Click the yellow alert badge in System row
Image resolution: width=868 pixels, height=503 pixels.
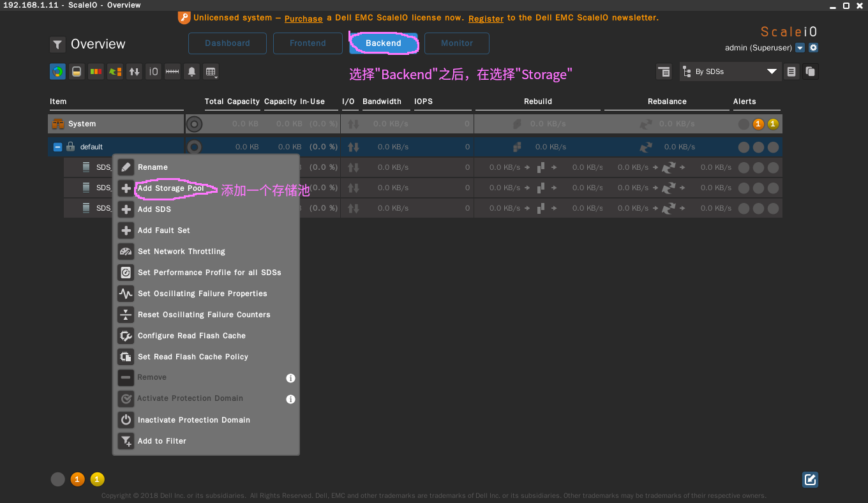(773, 124)
